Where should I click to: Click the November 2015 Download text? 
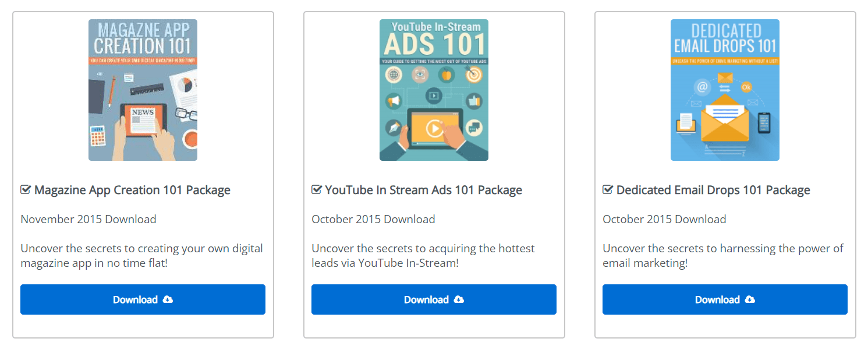pyautogui.click(x=88, y=219)
